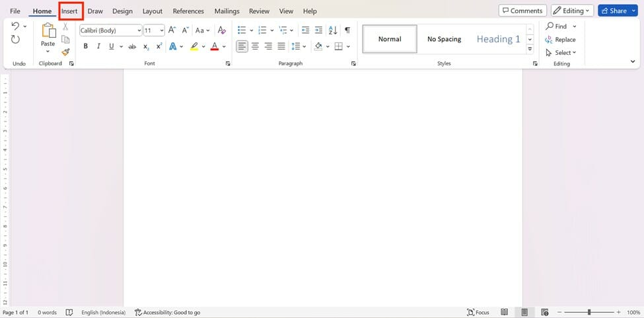This screenshot has height=318, width=644.
Task: Click the multilevel list icon
Action: pos(283,30)
